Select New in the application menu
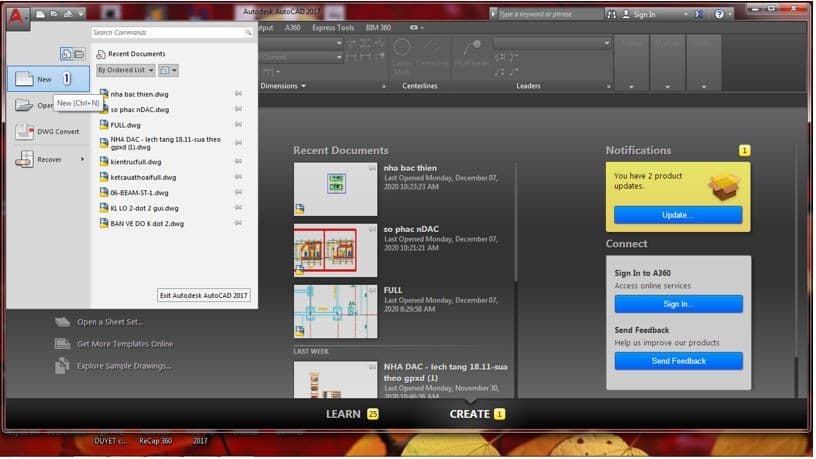Screen dimensions: 816x459 (x=48, y=79)
